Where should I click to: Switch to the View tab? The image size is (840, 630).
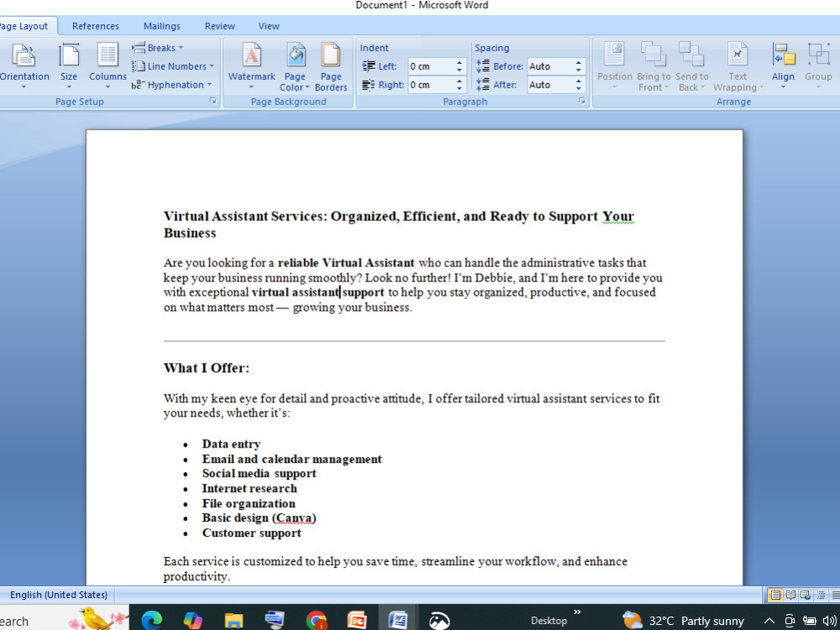[269, 26]
